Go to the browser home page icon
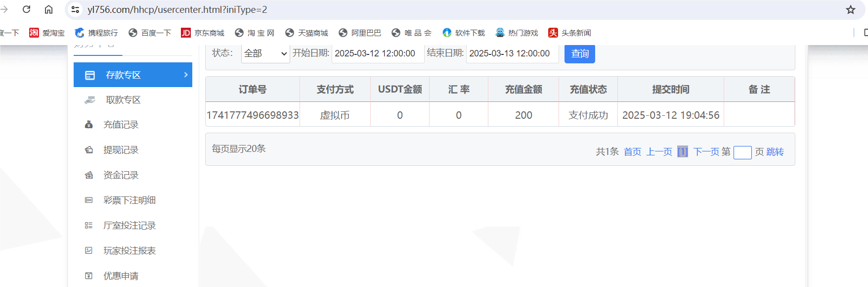Screen dimensions: 868x287 pos(48,9)
